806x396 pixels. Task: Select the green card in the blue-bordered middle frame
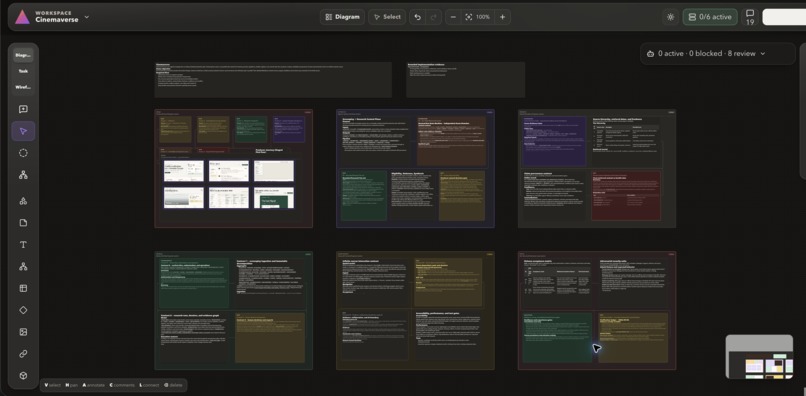coord(364,195)
